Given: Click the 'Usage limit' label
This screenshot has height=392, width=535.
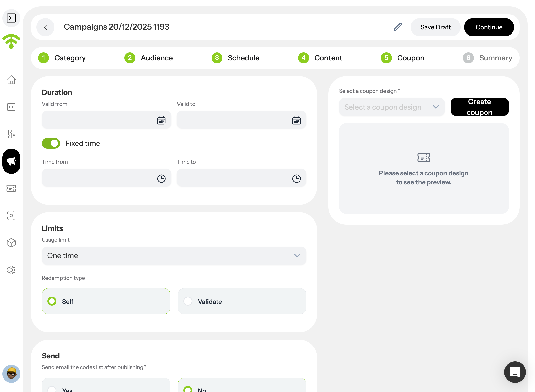Looking at the screenshot, I should coord(56,240).
